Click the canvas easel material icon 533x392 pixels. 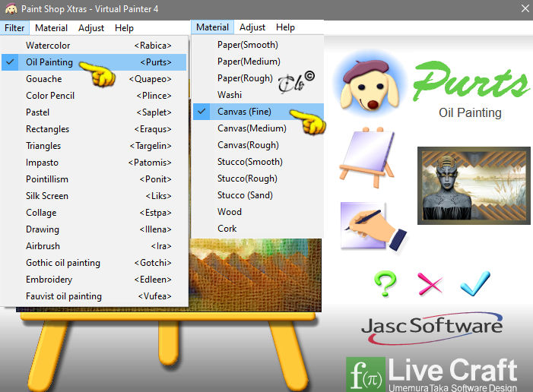pos(367,157)
